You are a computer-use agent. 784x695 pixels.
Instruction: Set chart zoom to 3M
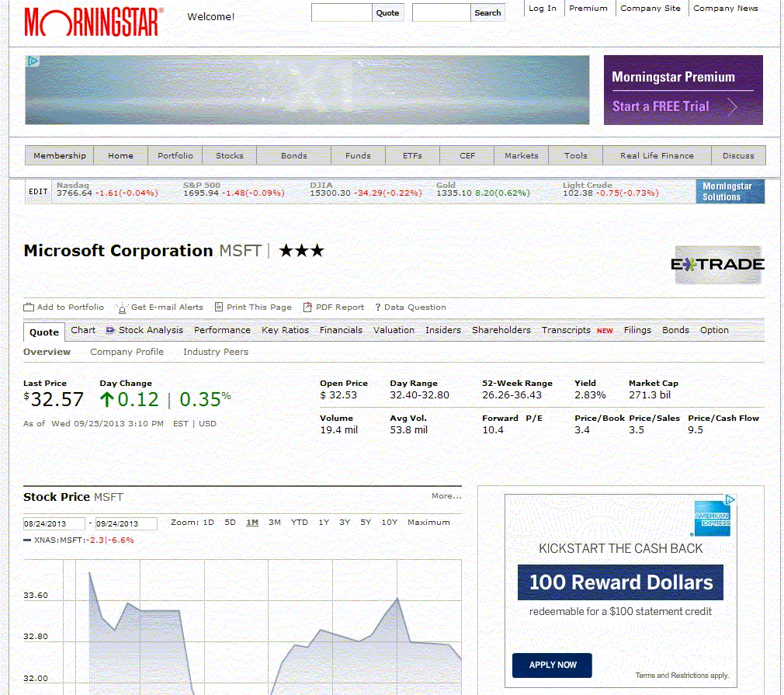tap(275, 523)
